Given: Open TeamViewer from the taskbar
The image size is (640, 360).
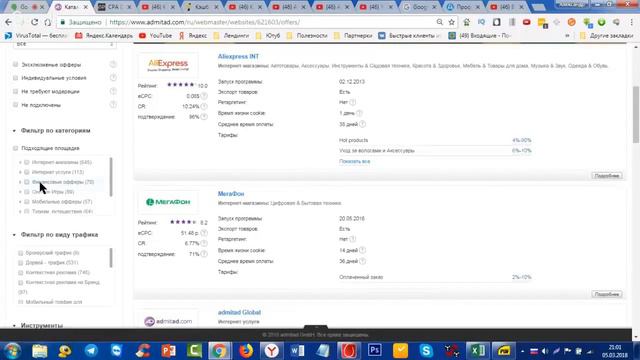Looking at the screenshot, I should point(117,351).
